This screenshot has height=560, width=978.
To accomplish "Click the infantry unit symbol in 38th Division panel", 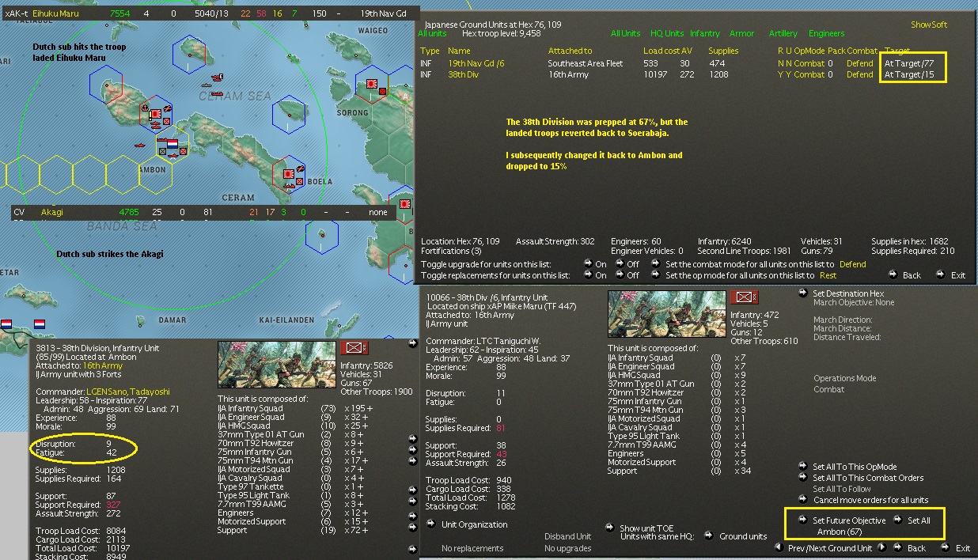I will click(353, 348).
